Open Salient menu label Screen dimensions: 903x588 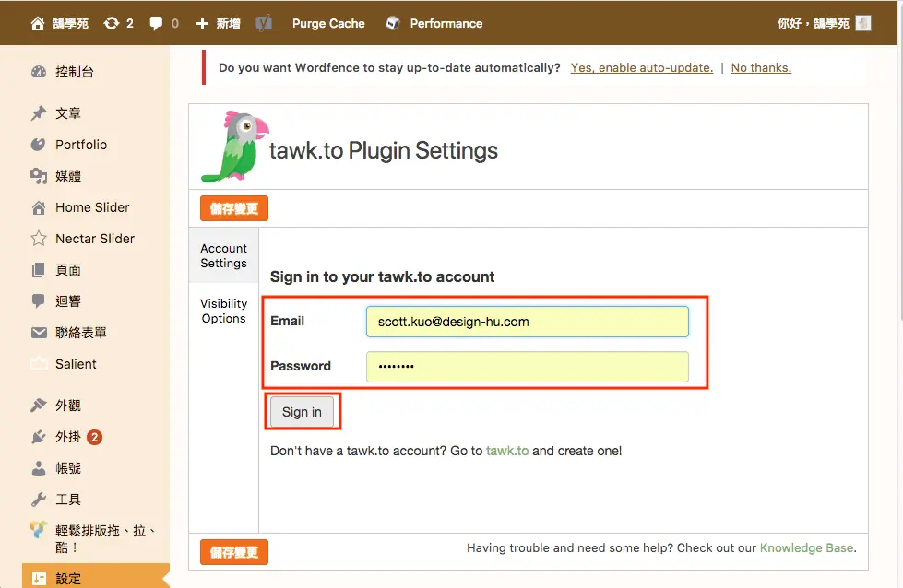76,364
